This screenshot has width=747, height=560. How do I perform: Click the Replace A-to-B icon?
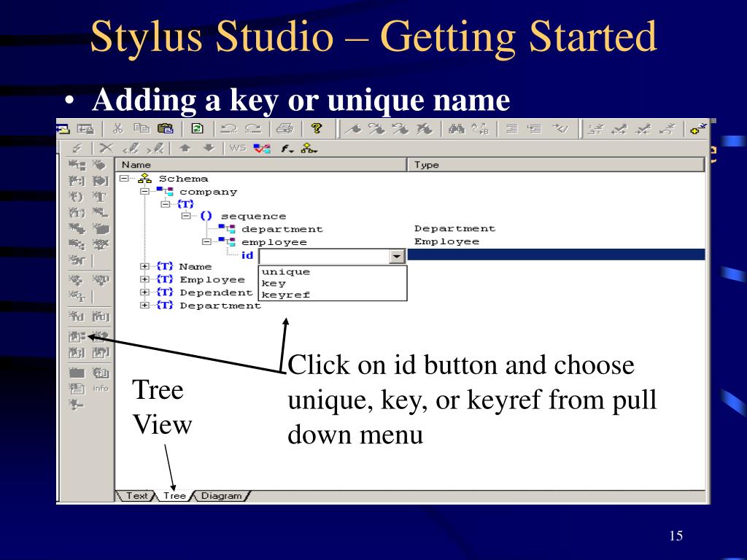(x=480, y=128)
